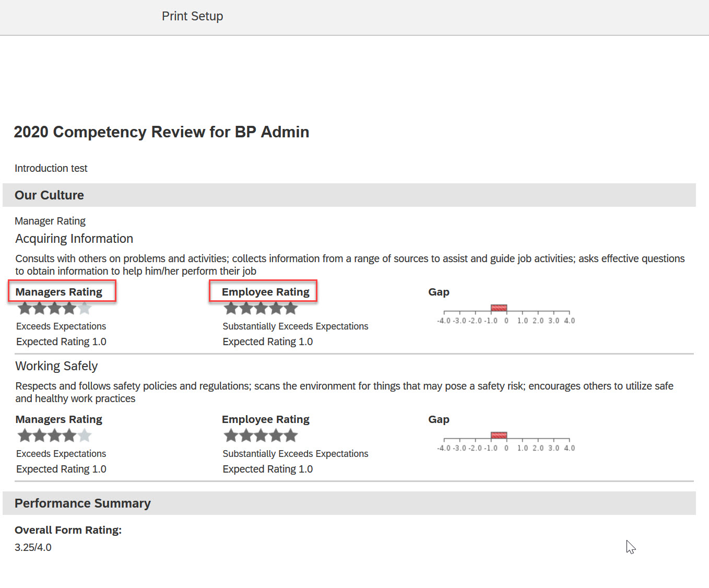Click the Print Setup header text
This screenshot has width=709, height=588.
point(192,16)
